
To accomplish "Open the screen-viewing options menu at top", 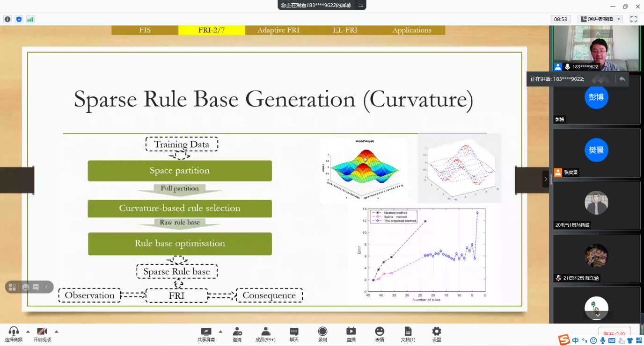I will [360, 5].
